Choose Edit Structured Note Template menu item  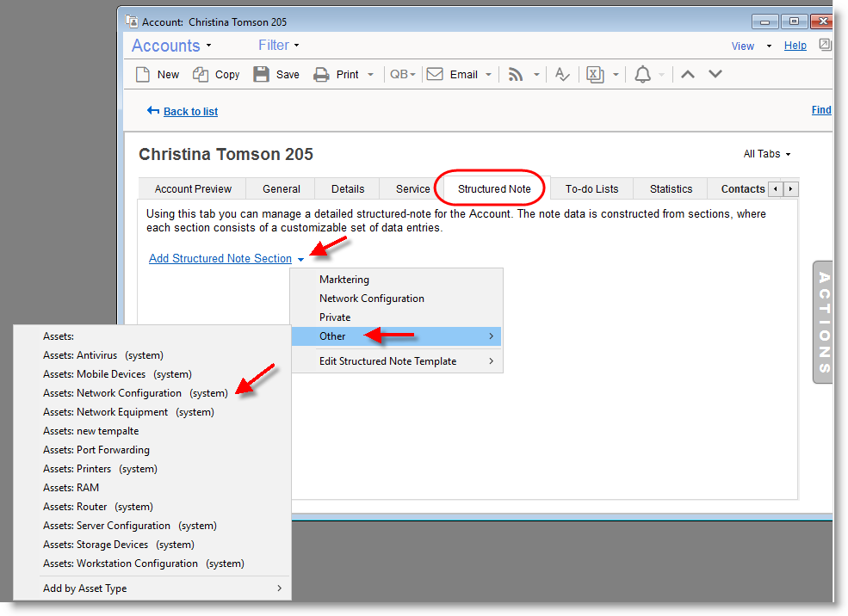(x=387, y=361)
